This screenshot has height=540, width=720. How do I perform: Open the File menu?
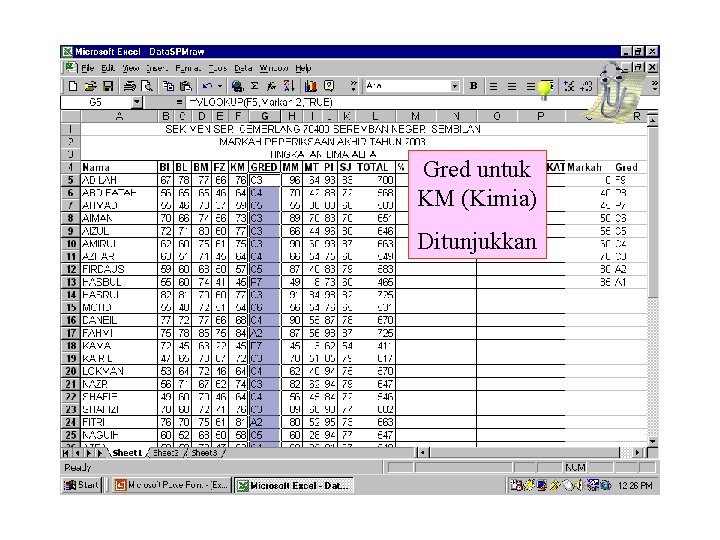tap(87, 68)
